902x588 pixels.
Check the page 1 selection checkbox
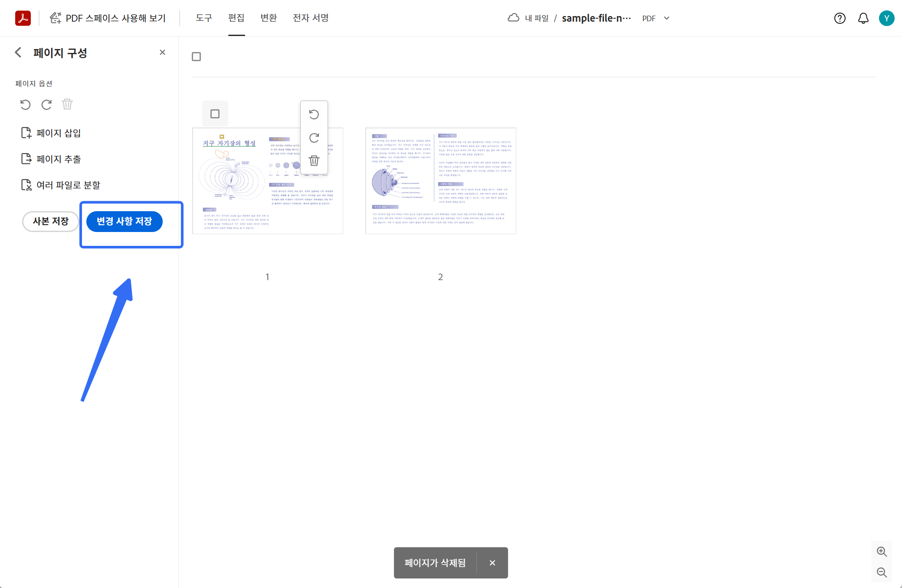tap(215, 114)
